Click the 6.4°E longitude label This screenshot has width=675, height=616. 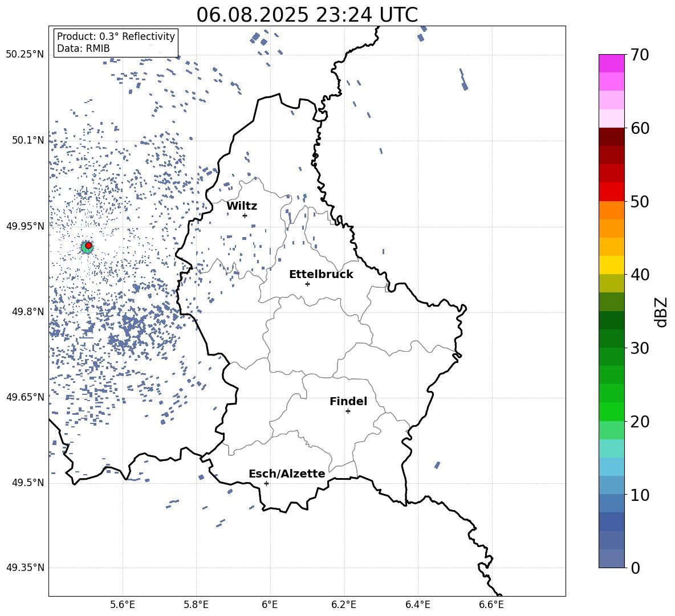417,605
